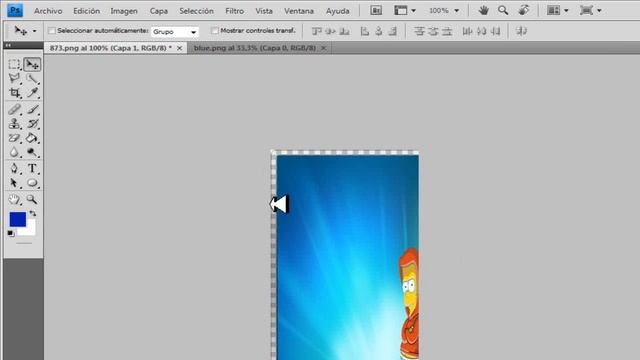Distribute horizontal centers of layers
Image resolution: width=640 pixels, height=360 pixels.
(482, 31)
